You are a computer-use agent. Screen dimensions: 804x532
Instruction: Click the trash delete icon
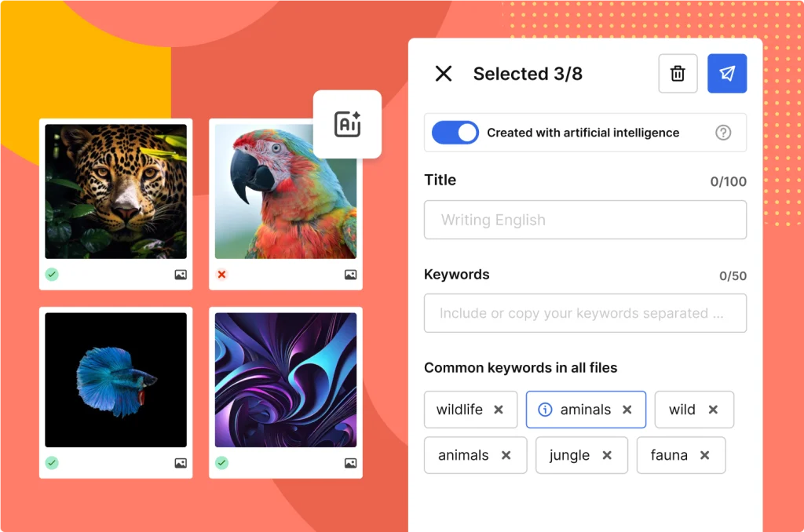tap(678, 73)
